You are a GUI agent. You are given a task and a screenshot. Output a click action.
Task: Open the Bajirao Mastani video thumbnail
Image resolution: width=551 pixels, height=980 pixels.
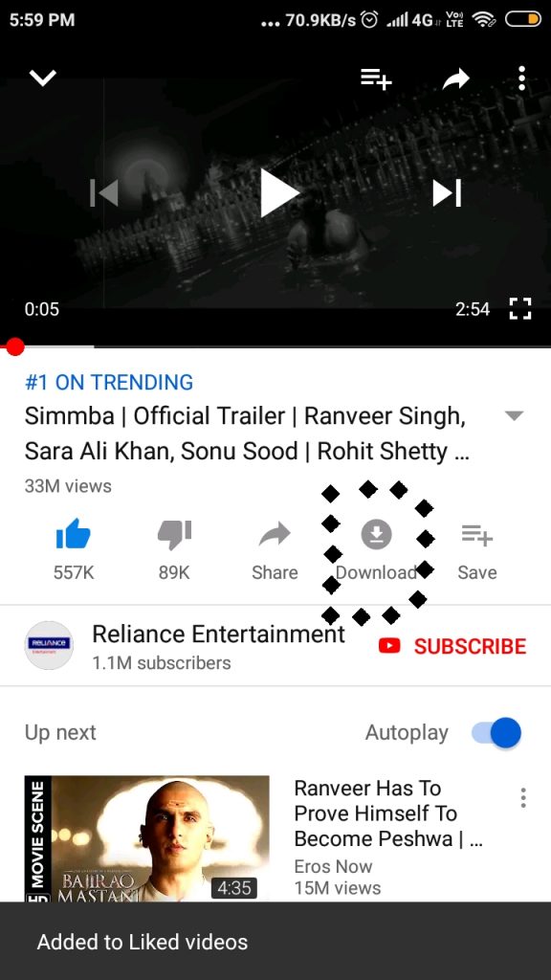[146, 838]
